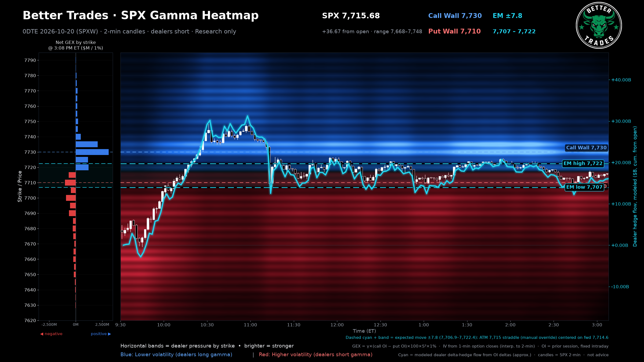
Task: Click the 0DTE 2026-10-20 subtitle line
Action: pos(129,32)
